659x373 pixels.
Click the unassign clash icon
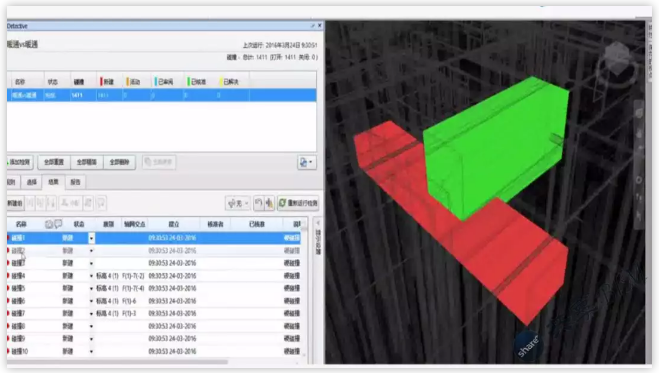89,203
